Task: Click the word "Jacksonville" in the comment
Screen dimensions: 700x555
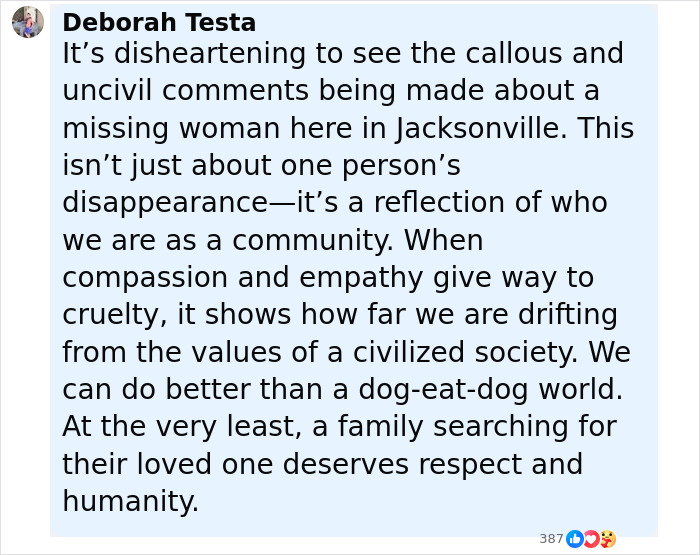Action: pos(477,128)
